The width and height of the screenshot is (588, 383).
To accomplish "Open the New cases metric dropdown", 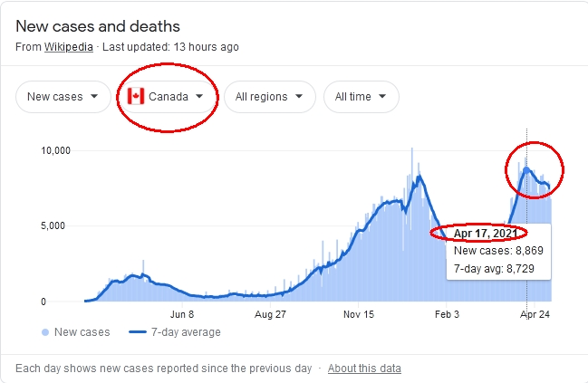I will click(x=63, y=97).
